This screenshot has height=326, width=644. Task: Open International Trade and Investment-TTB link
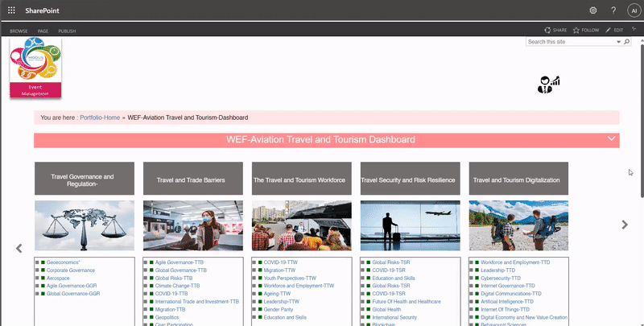[196, 301]
